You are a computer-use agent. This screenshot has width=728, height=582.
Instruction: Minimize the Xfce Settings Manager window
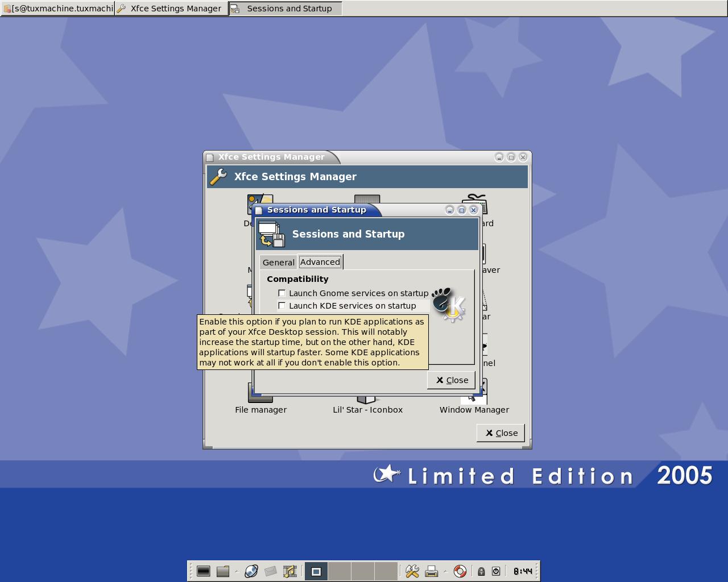pos(499,157)
